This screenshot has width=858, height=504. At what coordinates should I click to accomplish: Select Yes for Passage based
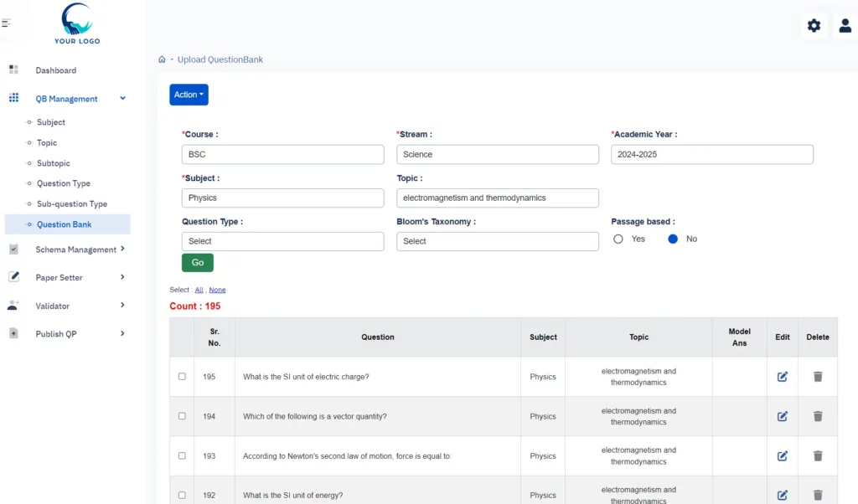point(618,239)
